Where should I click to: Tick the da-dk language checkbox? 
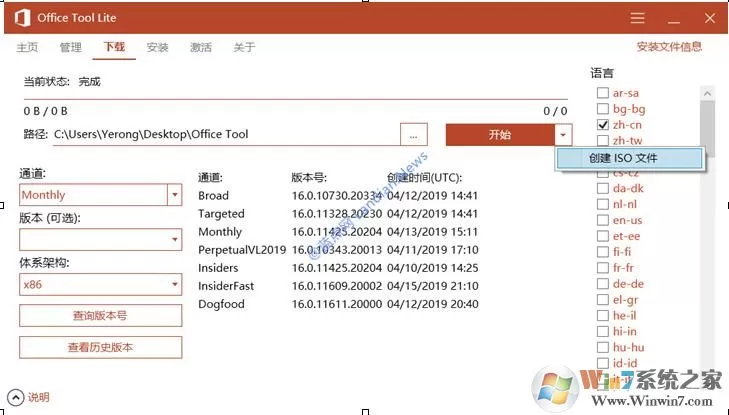coord(603,188)
